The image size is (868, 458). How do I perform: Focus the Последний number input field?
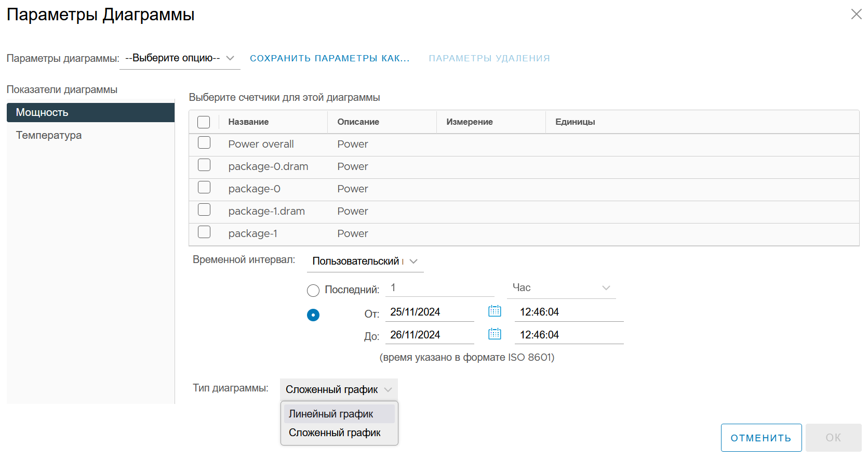[440, 288]
